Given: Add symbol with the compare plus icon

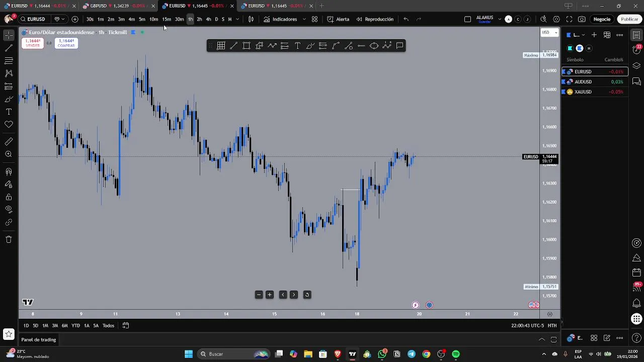Looking at the screenshot, I should [75, 19].
